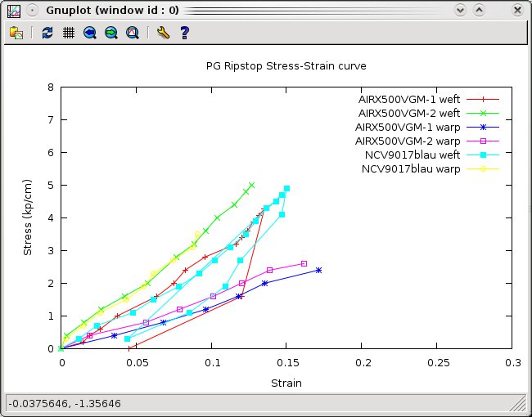Click the Stress (kp/cm) y-axis label
The width and height of the screenshot is (532, 417).
[x=27, y=217]
